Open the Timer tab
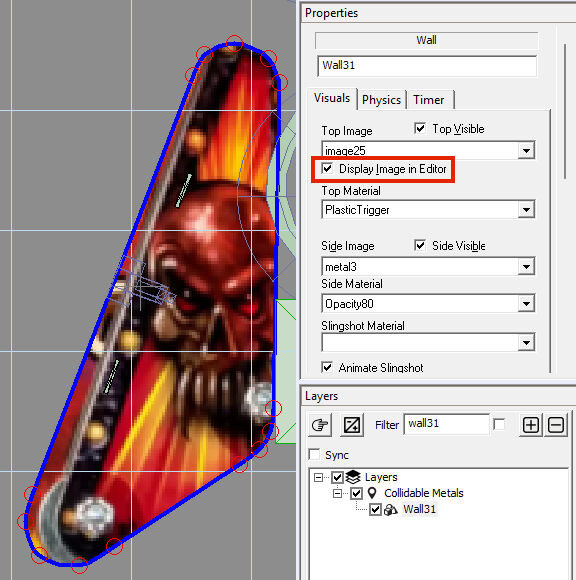The width and height of the screenshot is (576, 580). [429, 100]
